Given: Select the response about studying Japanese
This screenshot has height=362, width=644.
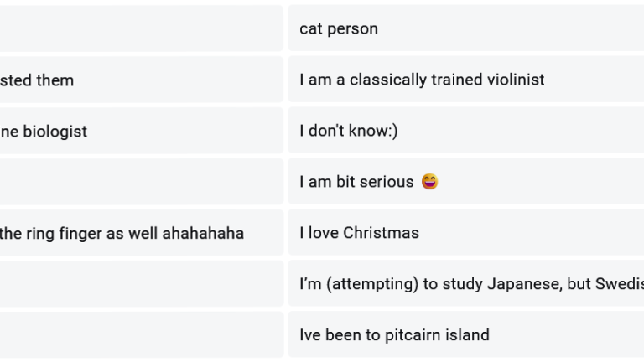Looking at the screenshot, I should [465, 284].
